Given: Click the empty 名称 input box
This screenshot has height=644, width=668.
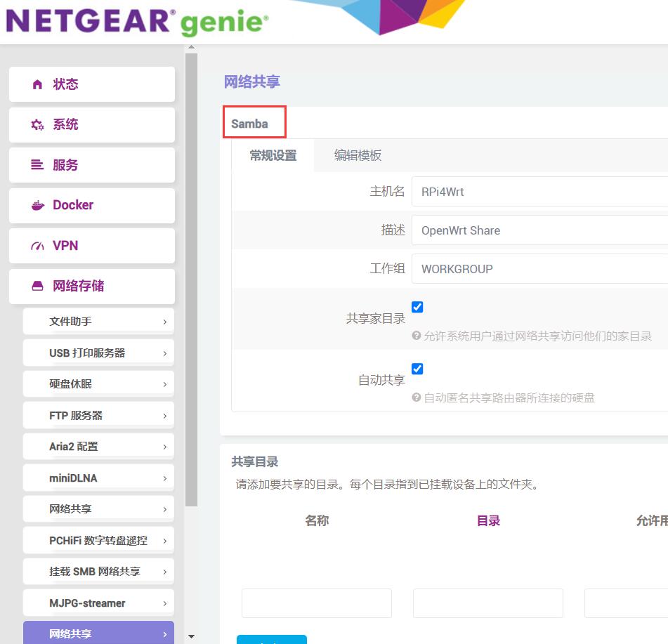Looking at the screenshot, I should coord(317,603).
